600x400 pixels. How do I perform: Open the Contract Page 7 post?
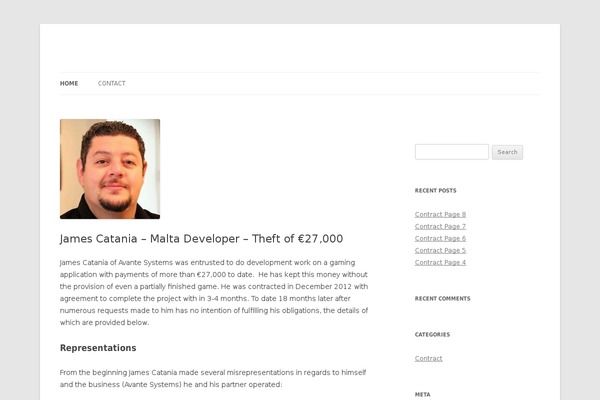(440, 226)
